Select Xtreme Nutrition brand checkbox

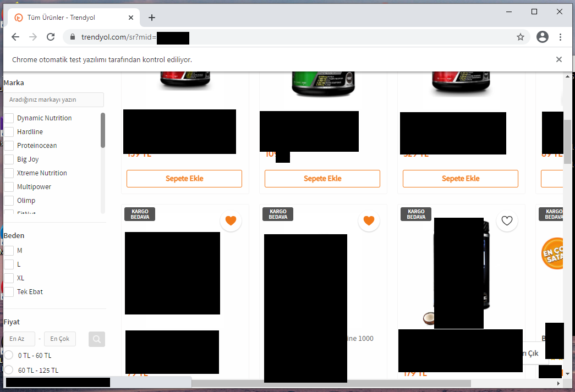point(9,173)
